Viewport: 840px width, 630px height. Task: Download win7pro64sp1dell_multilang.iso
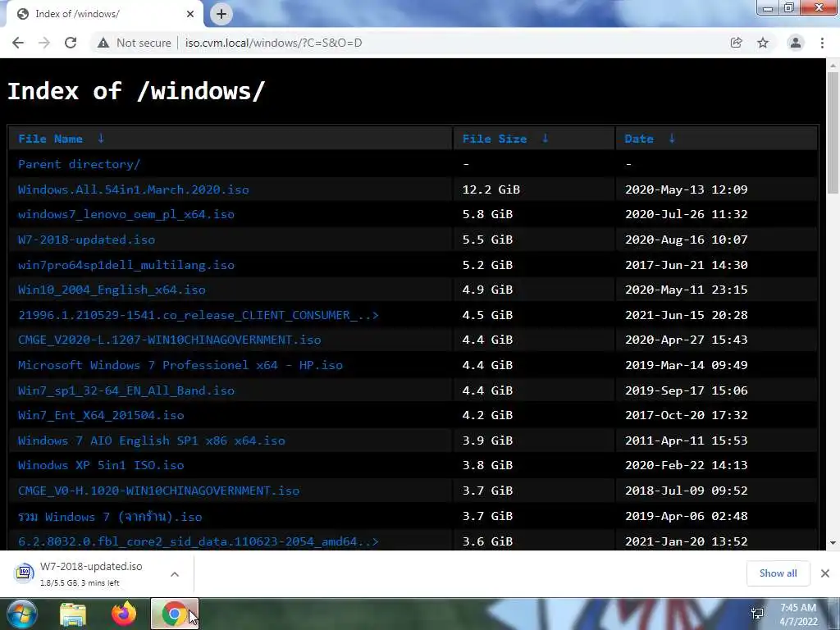(126, 265)
